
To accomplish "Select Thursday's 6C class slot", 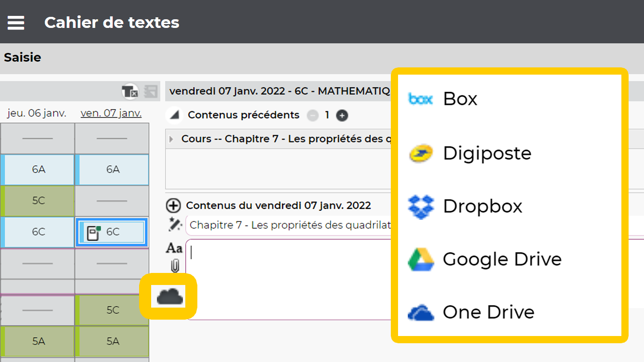I will pyautogui.click(x=38, y=232).
